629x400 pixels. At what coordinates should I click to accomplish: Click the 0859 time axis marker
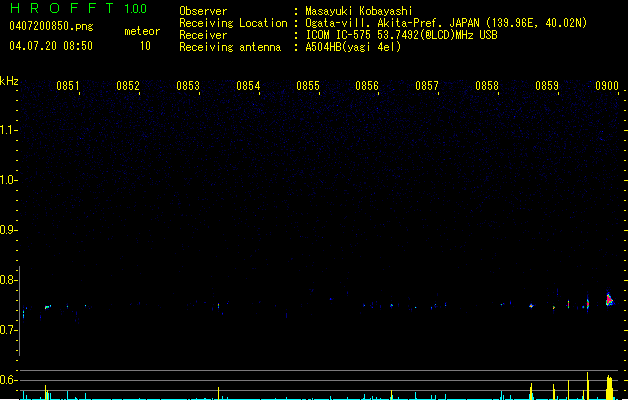547,86
